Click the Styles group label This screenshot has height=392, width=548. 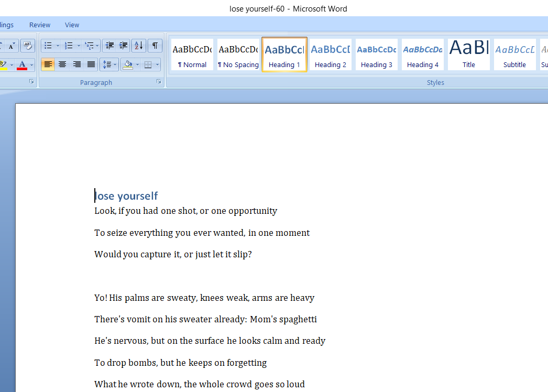click(435, 82)
